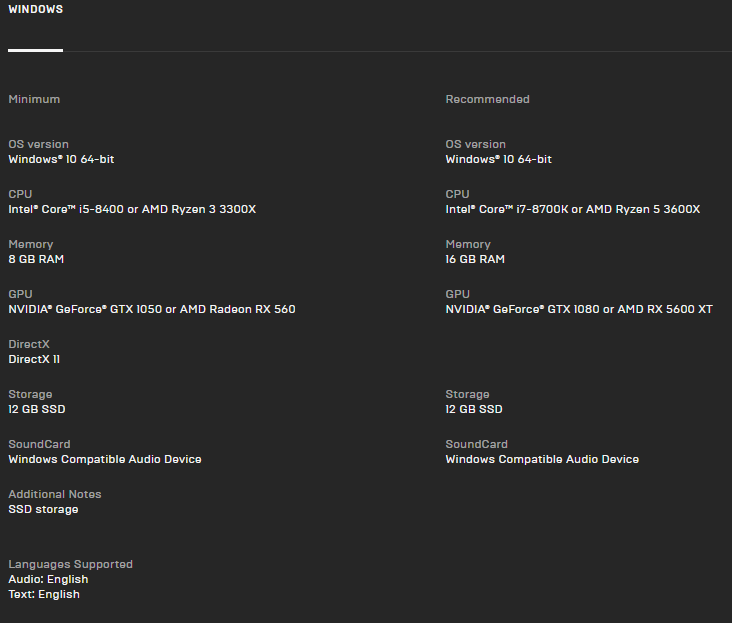Click the 'SSD storage' additional note
The width and height of the screenshot is (732, 623).
43,510
